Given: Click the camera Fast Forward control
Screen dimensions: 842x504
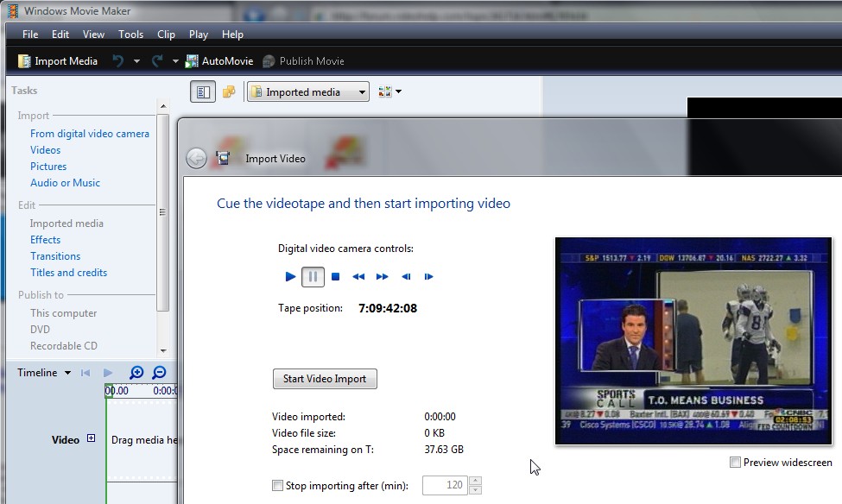Looking at the screenshot, I should pos(382,276).
